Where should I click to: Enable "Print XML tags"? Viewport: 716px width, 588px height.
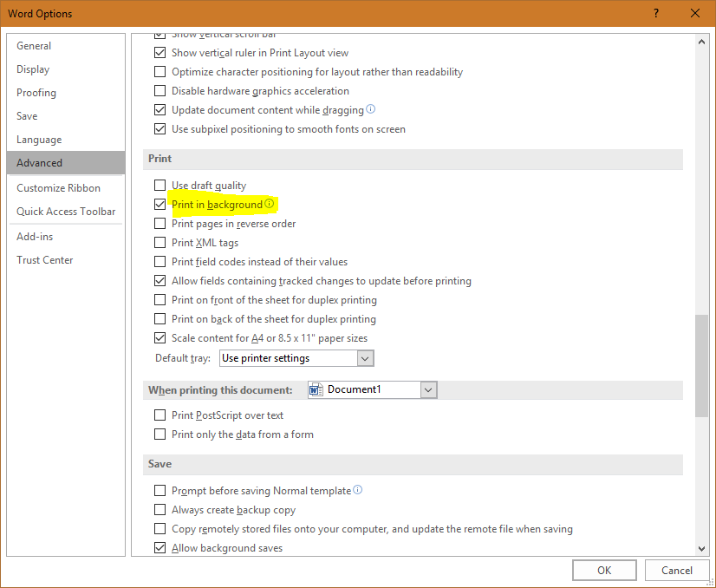[159, 242]
